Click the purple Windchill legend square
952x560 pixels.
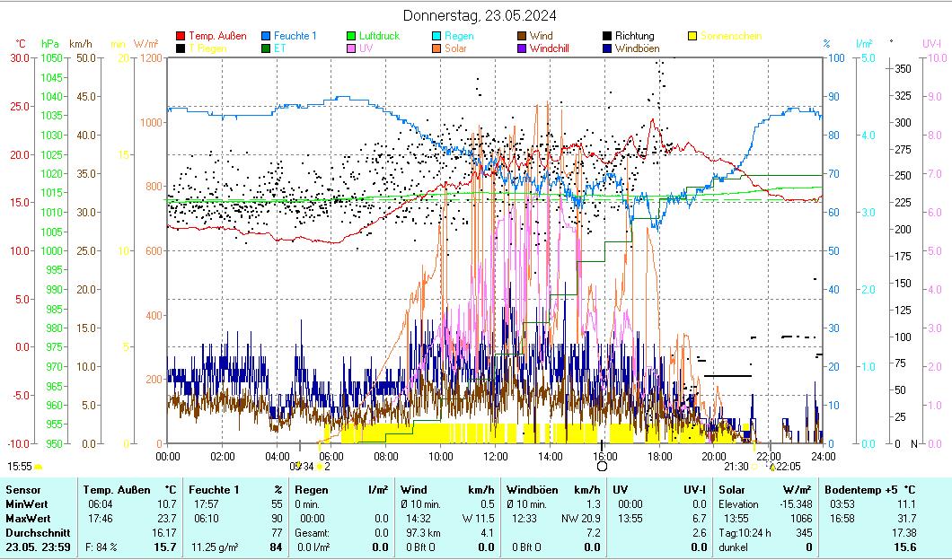click(x=522, y=48)
